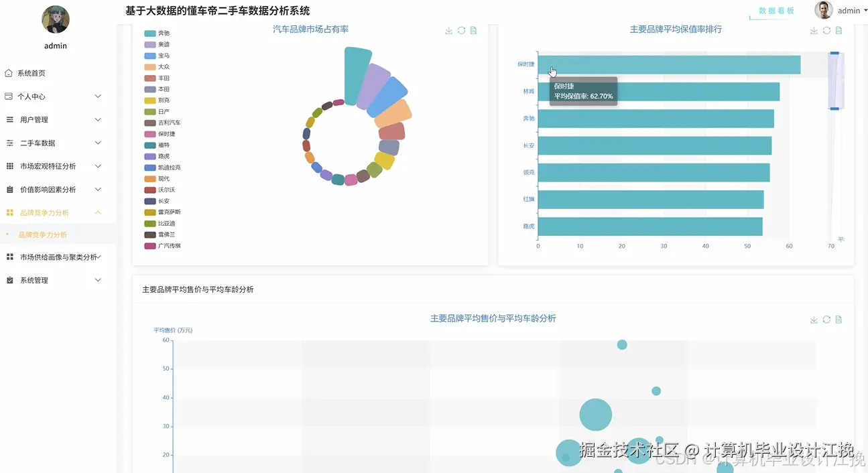Click the home icon beside 系统首页
Image resolution: width=868 pixels, height=473 pixels.
[x=9, y=73]
